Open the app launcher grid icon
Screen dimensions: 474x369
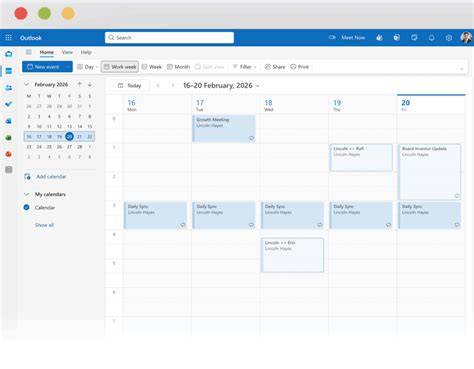pos(9,38)
